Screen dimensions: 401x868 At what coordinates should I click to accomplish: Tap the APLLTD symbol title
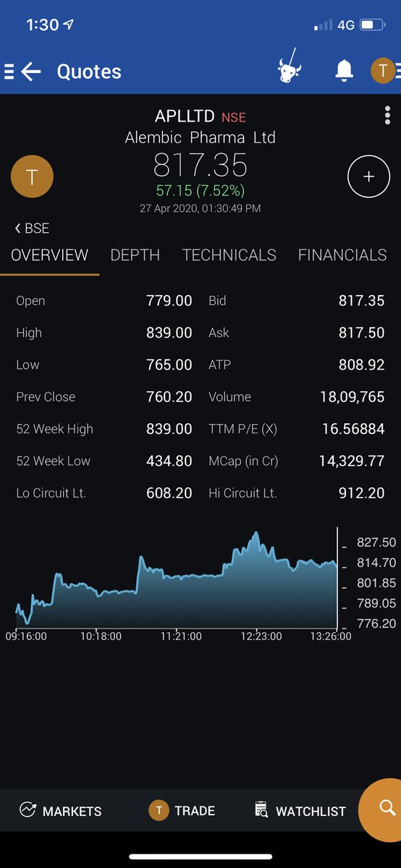point(185,116)
